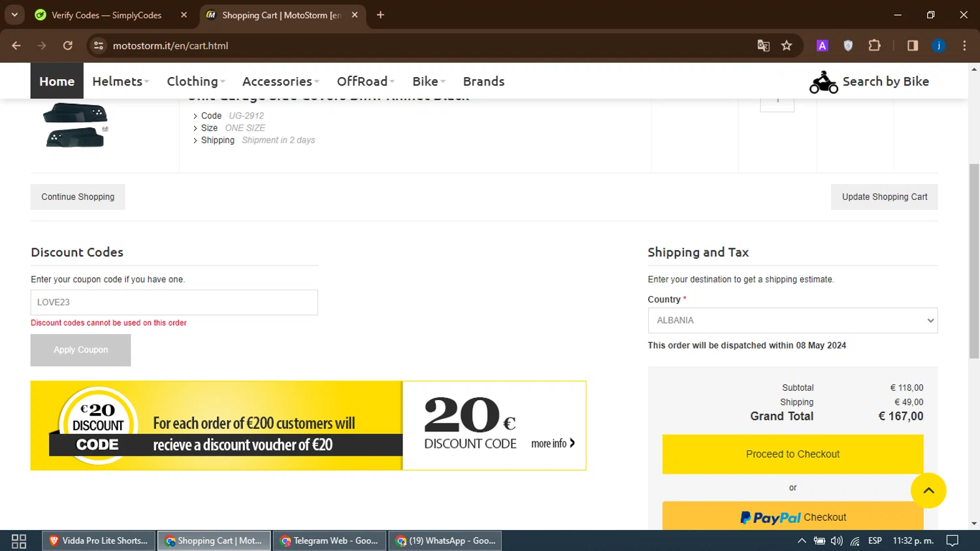Click the browser forward arrow
The image size is (980, 551).
click(x=42, y=46)
